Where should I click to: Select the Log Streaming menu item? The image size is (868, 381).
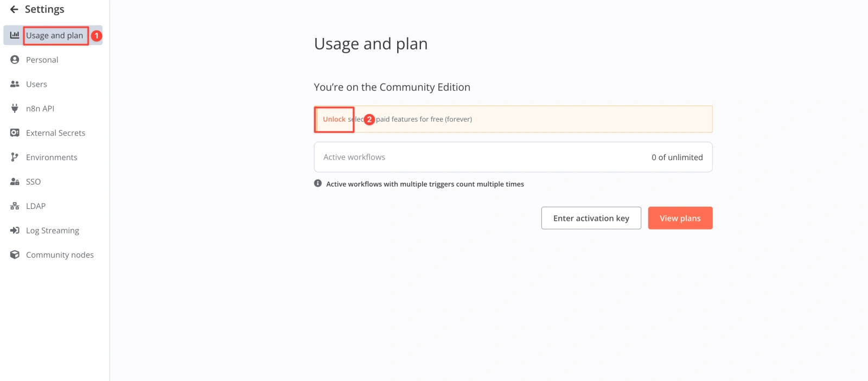click(53, 231)
